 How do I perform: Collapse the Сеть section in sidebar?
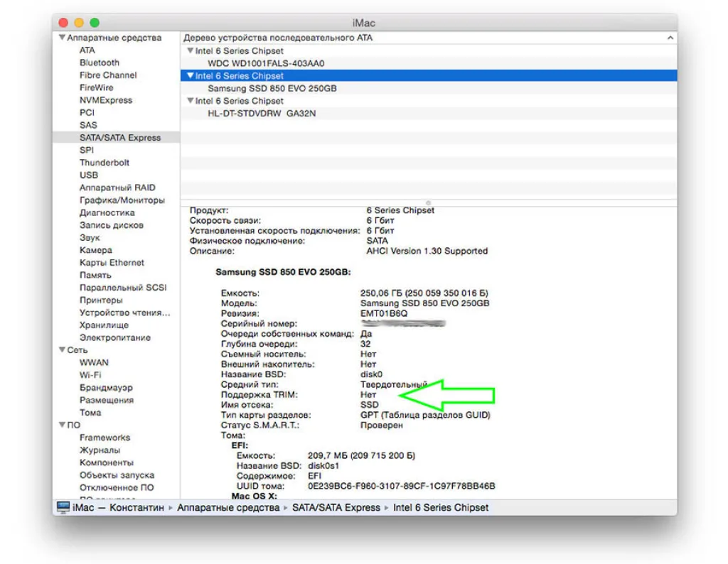[62, 349]
